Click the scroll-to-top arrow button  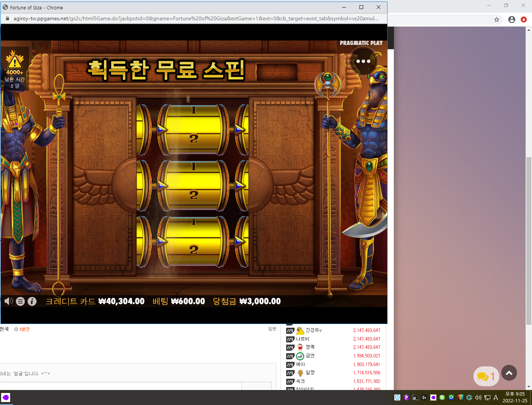[509, 373]
